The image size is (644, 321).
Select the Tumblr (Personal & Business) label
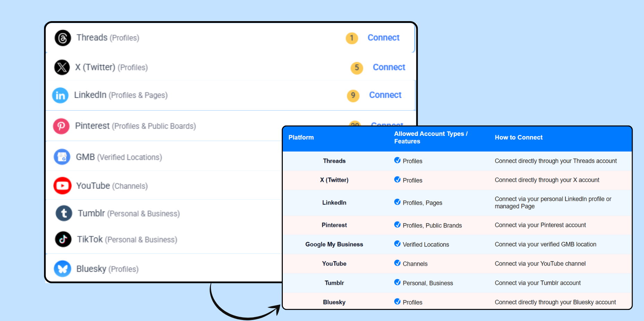(129, 213)
